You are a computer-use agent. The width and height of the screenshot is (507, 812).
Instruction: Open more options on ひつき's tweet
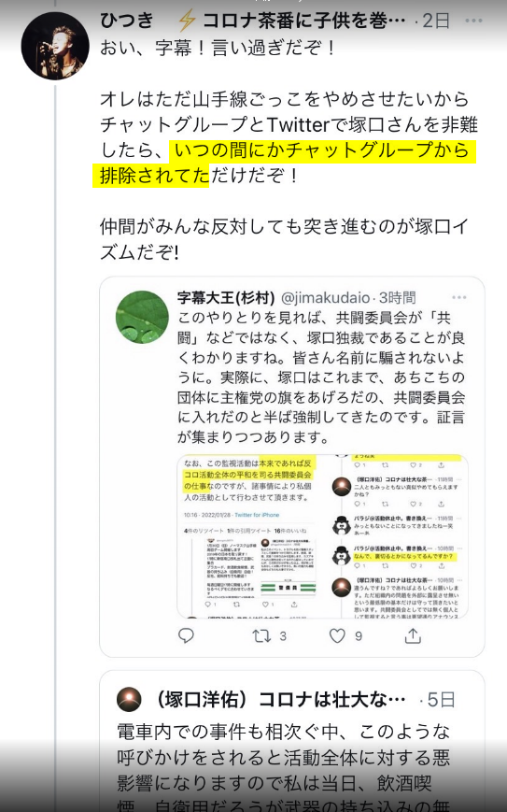[473, 21]
